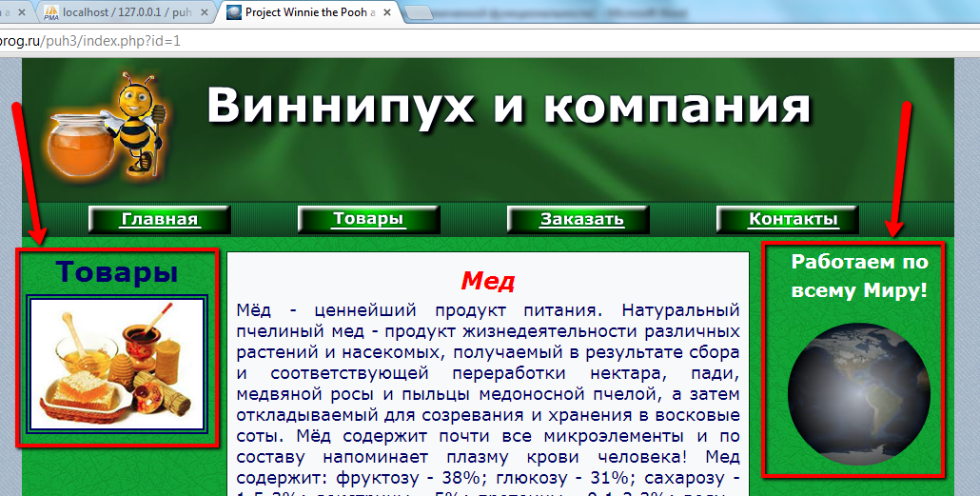Open the Товары menu link
The image size is (980, 496).
pyautogui.click(x=369, y=220)
